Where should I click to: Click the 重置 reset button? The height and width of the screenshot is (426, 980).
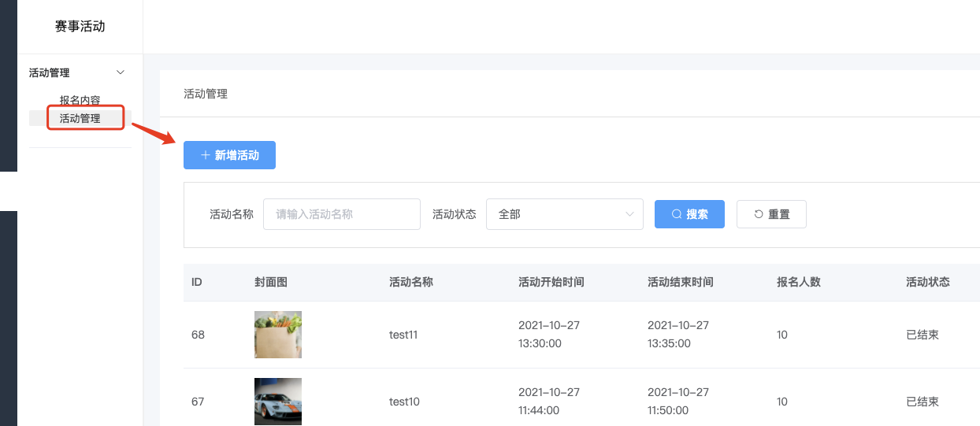[x=771, y=214]
